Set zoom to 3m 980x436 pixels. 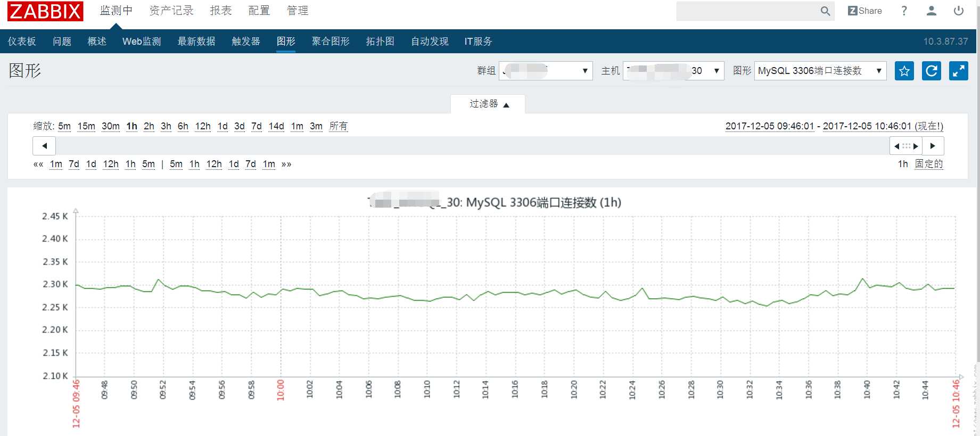316,126
